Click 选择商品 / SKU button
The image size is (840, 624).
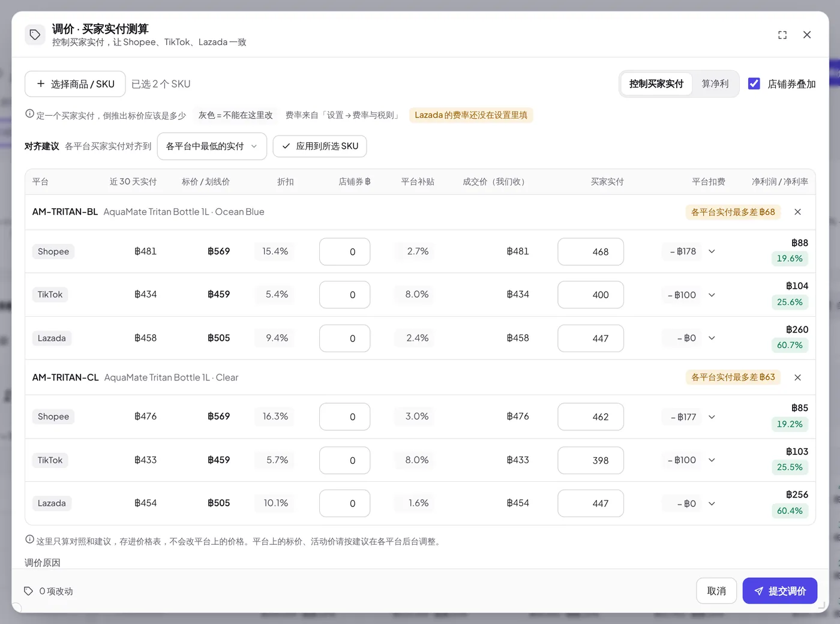(75, 84)
